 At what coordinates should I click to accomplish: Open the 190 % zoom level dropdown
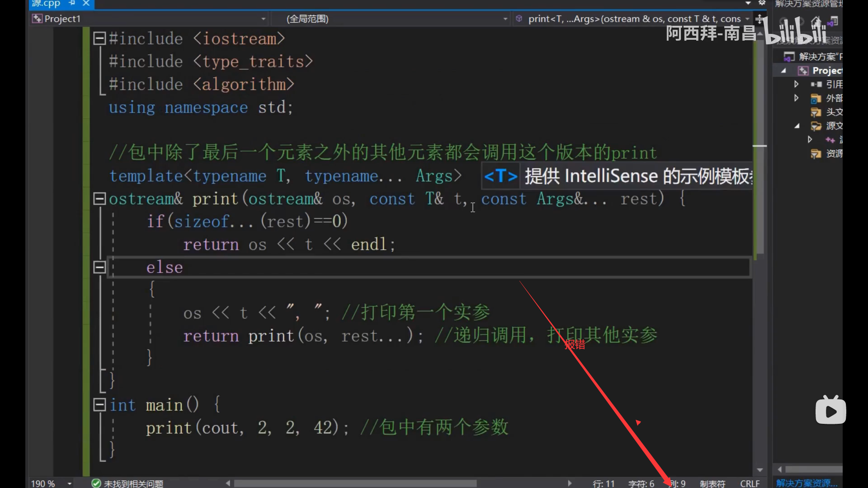[70, 483]
